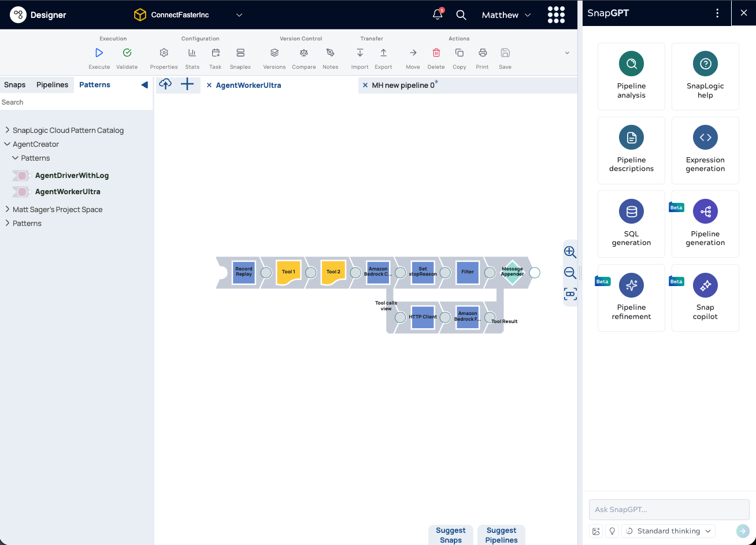The image size is (756, 545).
Task: Open the AgentWorkerUltra pipeline tab
Action: (x=249, y=85)
